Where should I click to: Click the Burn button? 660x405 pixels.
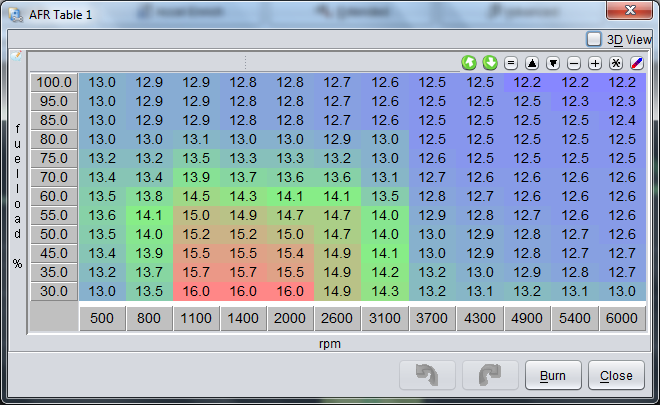[553, 375]
